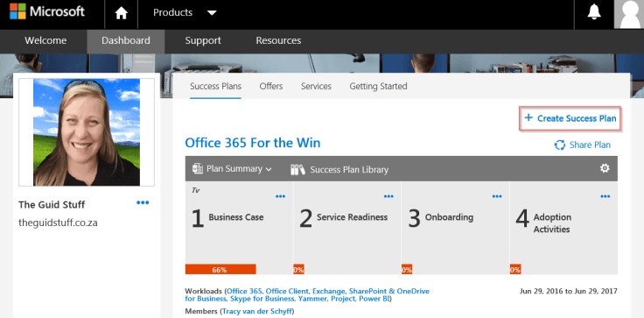
Task: Open the Welcome tab
Action: pos(45,40)
